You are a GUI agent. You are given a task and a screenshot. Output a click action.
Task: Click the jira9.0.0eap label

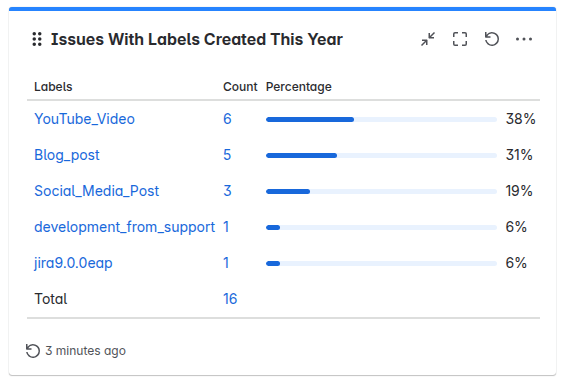73,263
